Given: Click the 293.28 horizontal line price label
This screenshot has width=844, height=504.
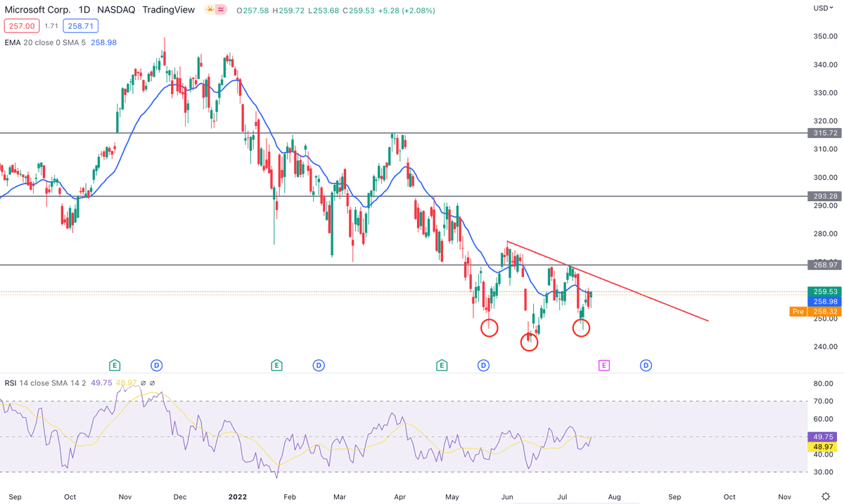Looking at the screenshot, I should [826, 196].
